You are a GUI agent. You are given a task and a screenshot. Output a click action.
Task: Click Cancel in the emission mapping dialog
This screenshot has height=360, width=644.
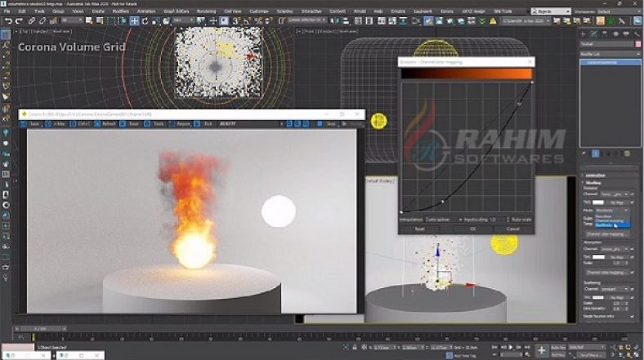pyautogui.click(x=512, y=229)
